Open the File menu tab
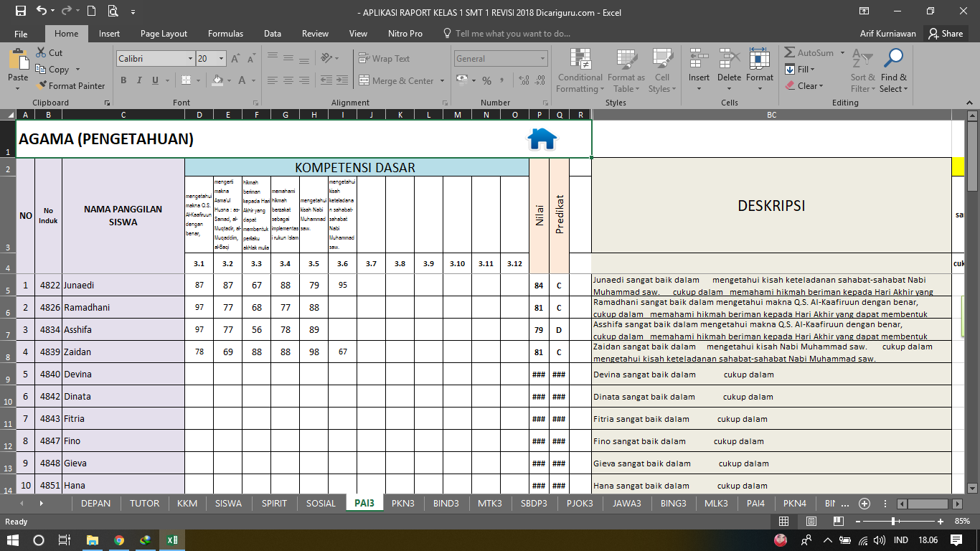This screenshot has width=980, height=551. pos(21,34)
